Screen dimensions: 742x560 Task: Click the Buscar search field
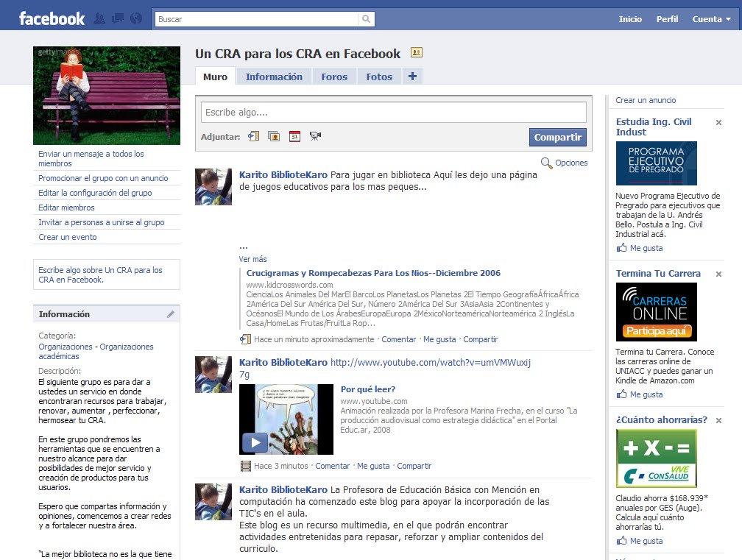257,19
